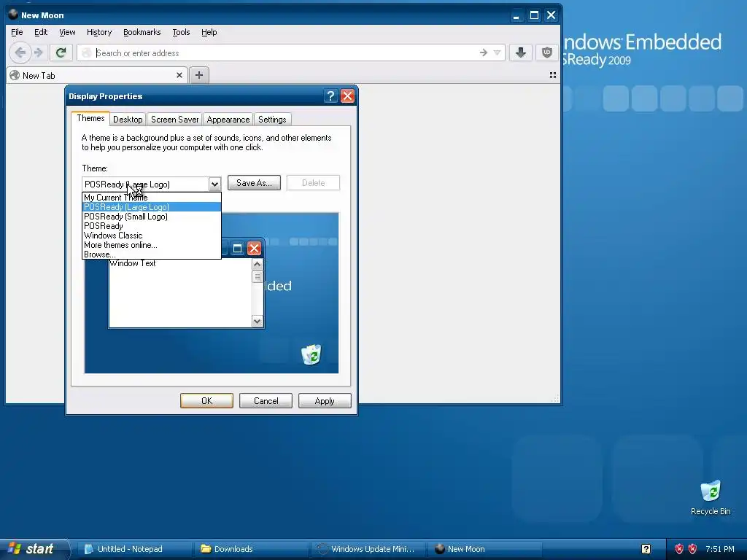This screenshot has height=560, width=747.
Task: Click the browser Back arrow button
Action: [x=20, y=52]
